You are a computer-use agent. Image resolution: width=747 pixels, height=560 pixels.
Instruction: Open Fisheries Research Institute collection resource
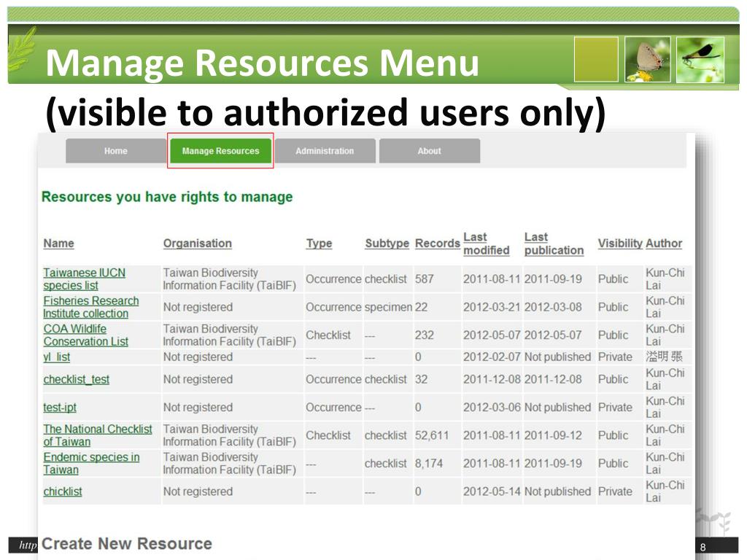click(90, 307)
